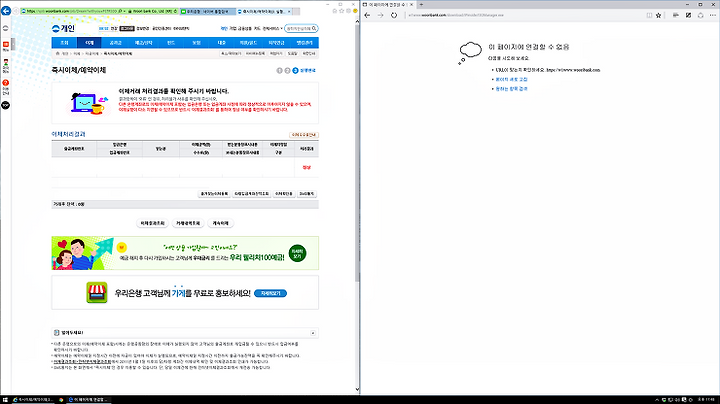The height and width of the screenshot is (404, 720).
Task: Click the red circle icon in left sidebar
Action: pos(6,83)
